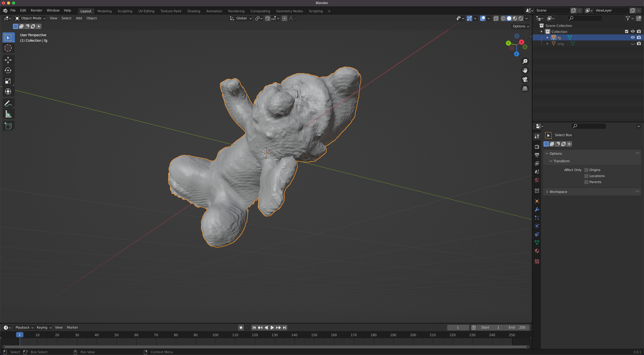Open the World properties tab
The height and width of the screenshot is (355, 644).
pyautogui.click(x=537, y=180)
